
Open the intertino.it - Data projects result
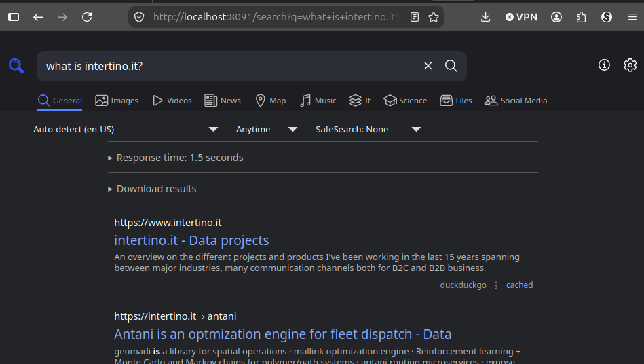(191, 241)
